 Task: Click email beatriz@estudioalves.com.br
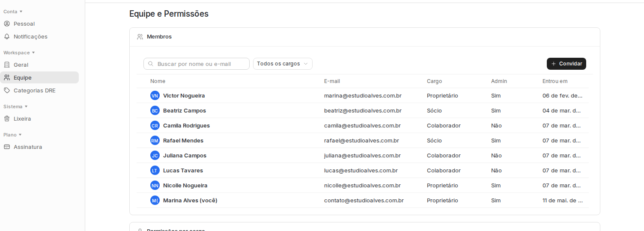(x=363, y=110)
